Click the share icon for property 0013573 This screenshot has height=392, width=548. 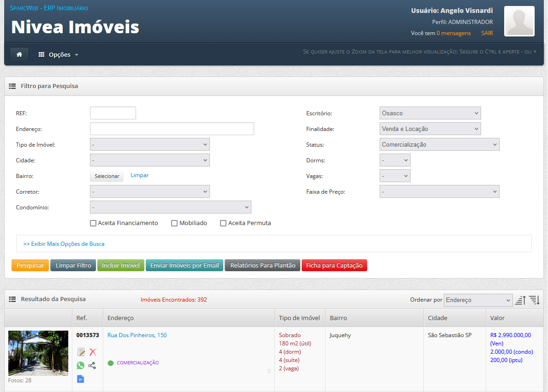point(92,365)
